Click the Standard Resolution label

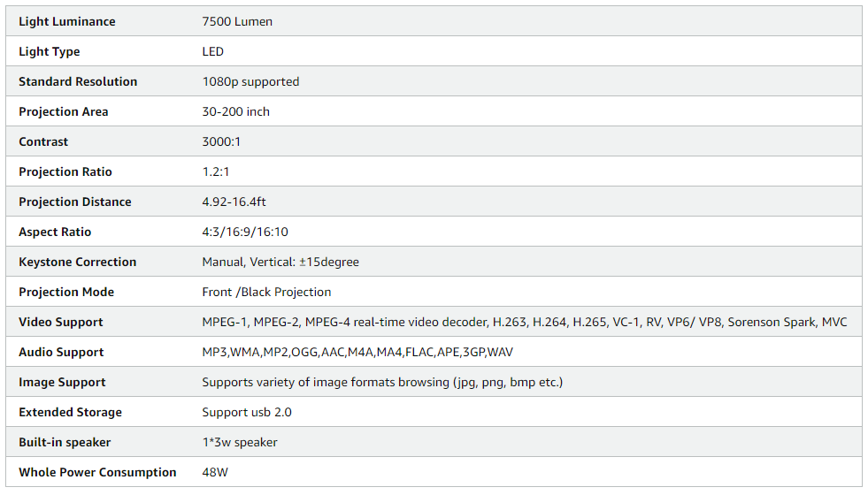[x=78, y=81]
